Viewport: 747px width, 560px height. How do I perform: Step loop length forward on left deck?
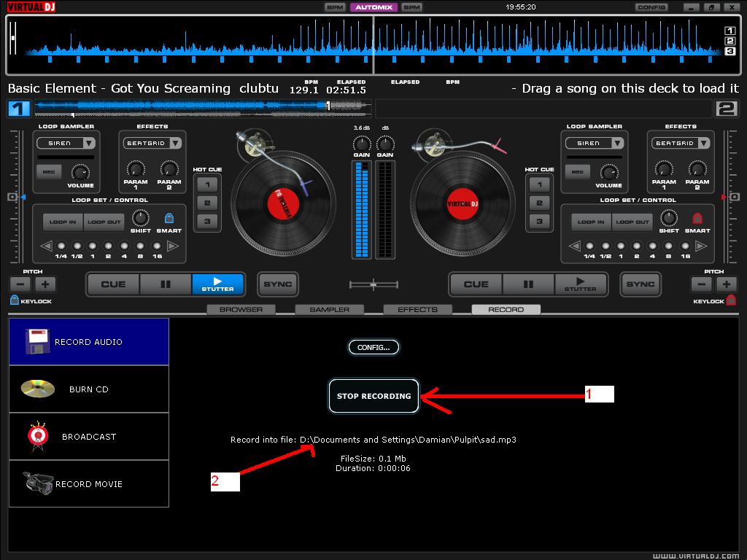[173, 246]
